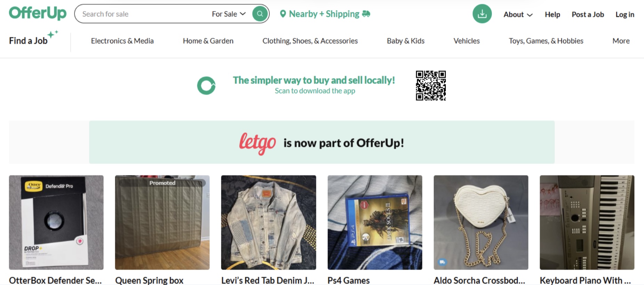Open the More categories dropdown
The image size is (644, 285).
pyautogui.click(x=621, y=41)
